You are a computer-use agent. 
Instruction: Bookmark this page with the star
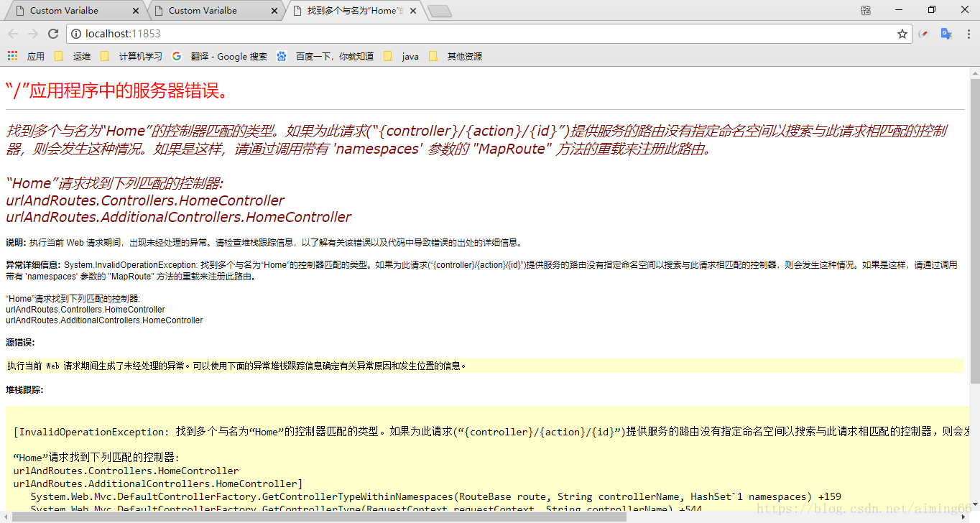tap(902, 34)
